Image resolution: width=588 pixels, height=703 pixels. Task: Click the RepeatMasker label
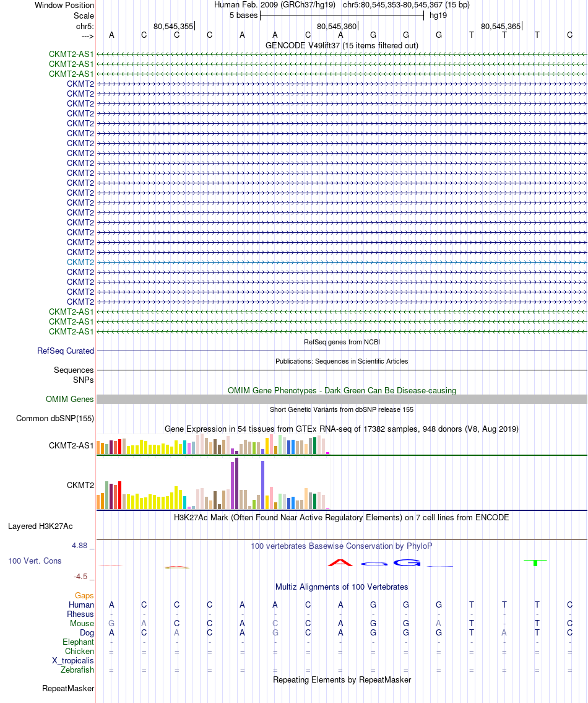pyautogui.click(x=68, y=689)
